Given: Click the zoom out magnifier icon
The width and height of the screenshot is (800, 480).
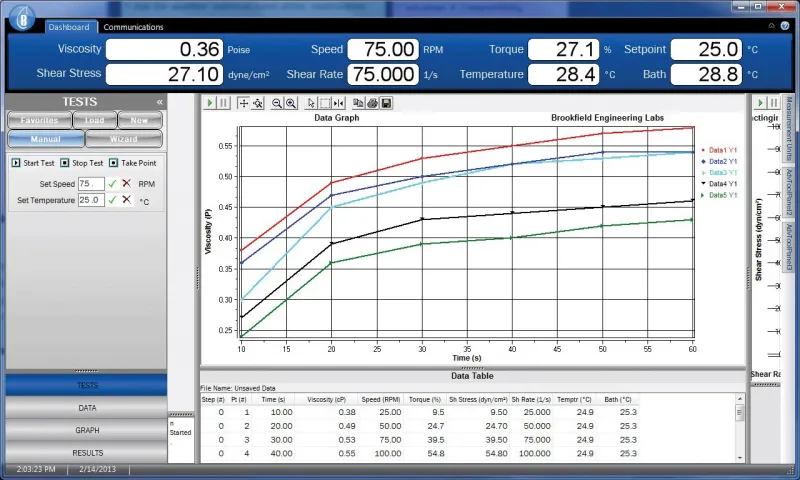Looking at the screenshot, I should coord(277,103).
